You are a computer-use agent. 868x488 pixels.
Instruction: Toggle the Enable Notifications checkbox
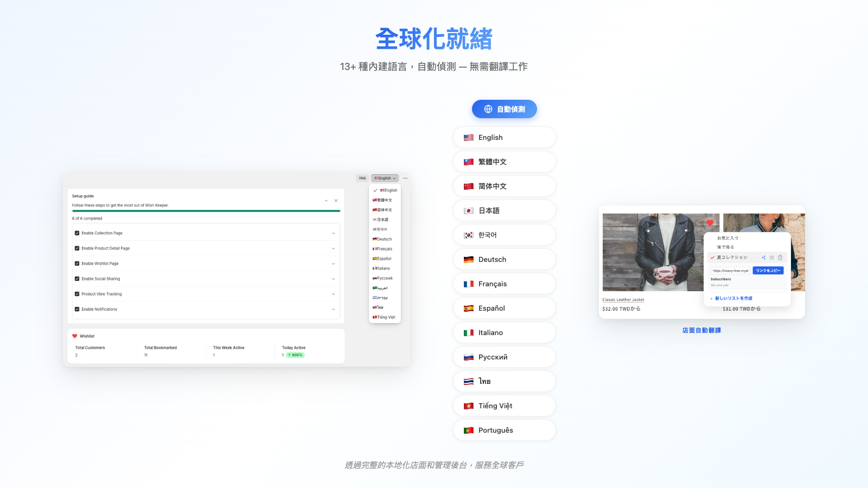pos(77,309)
